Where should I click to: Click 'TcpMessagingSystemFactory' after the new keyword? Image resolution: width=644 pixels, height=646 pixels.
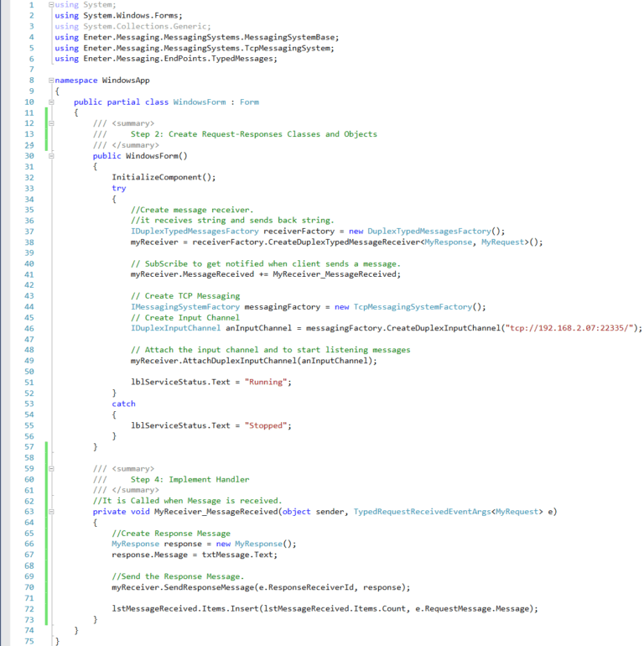413,307
